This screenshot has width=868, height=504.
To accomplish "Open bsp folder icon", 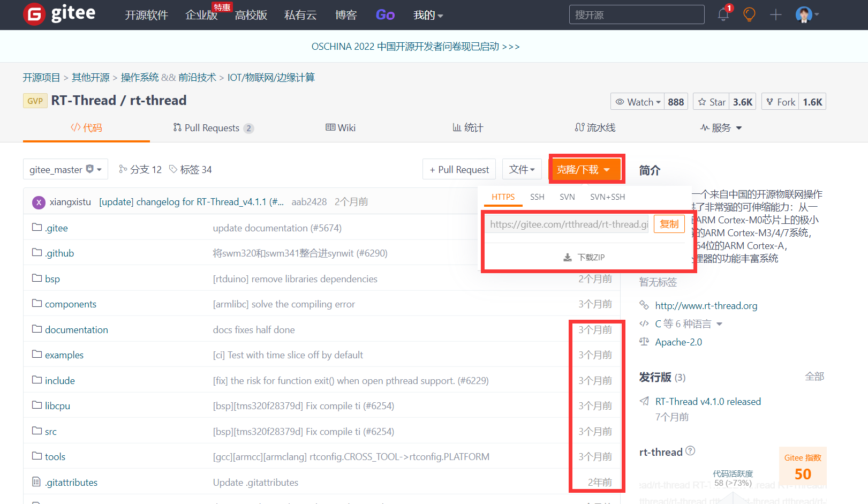I will tap(37, 278).
